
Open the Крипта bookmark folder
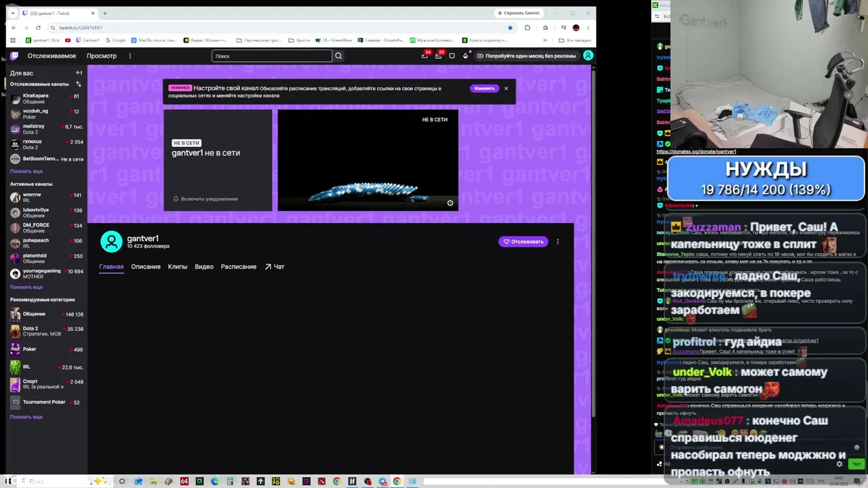pos(299,40)
